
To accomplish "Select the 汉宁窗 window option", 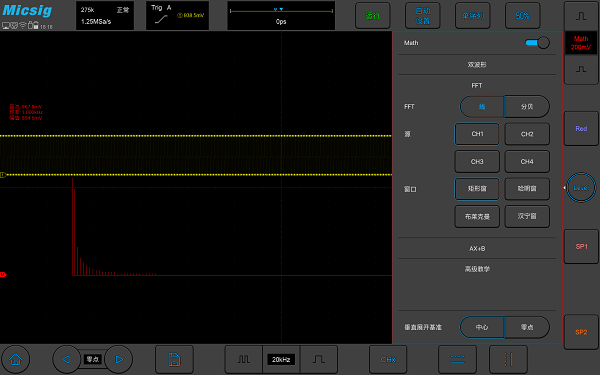I will pos(527,217).
